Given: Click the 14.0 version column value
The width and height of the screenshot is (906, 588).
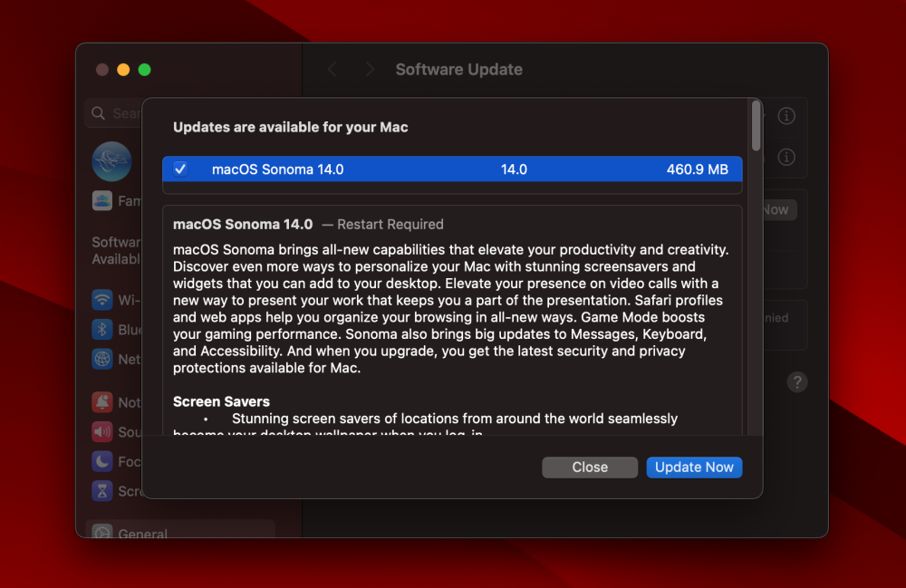Looking at the screenshot, I should (x=514, y=169).
